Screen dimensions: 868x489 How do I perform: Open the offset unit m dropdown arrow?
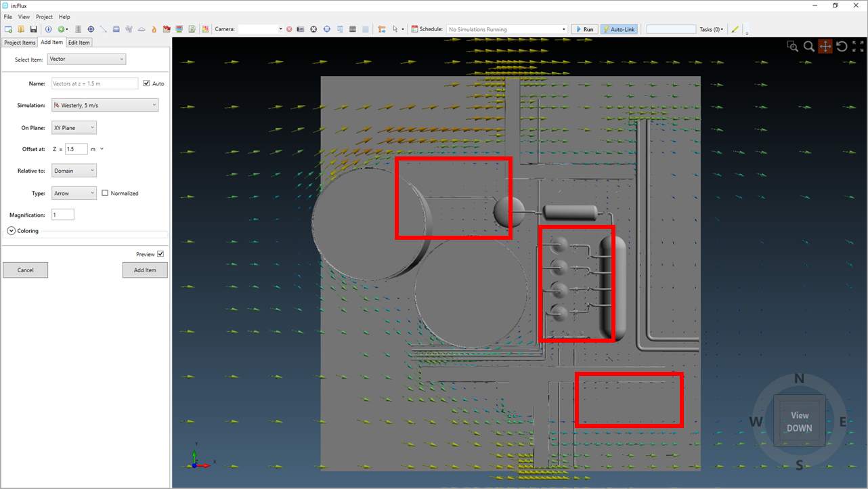click(x=102, y=149)
